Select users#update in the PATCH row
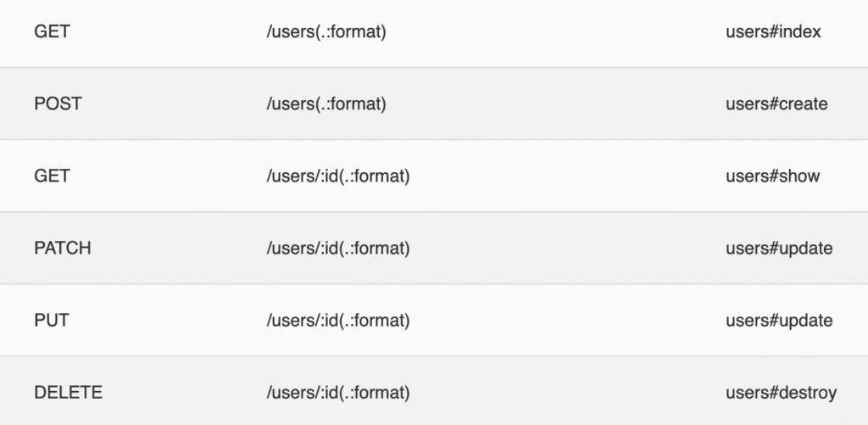The height and width of the screenshot is (425, 868). click(779, 249)
